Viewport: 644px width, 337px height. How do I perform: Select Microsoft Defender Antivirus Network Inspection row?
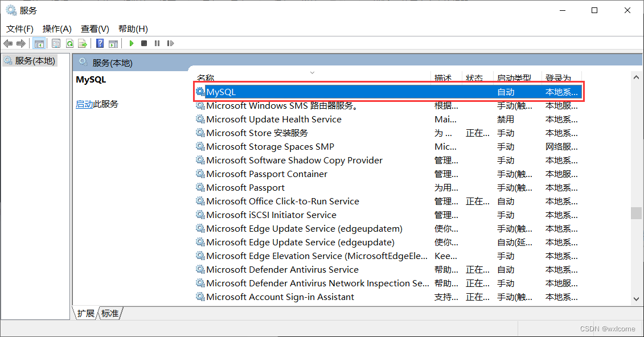pos(388,283)
